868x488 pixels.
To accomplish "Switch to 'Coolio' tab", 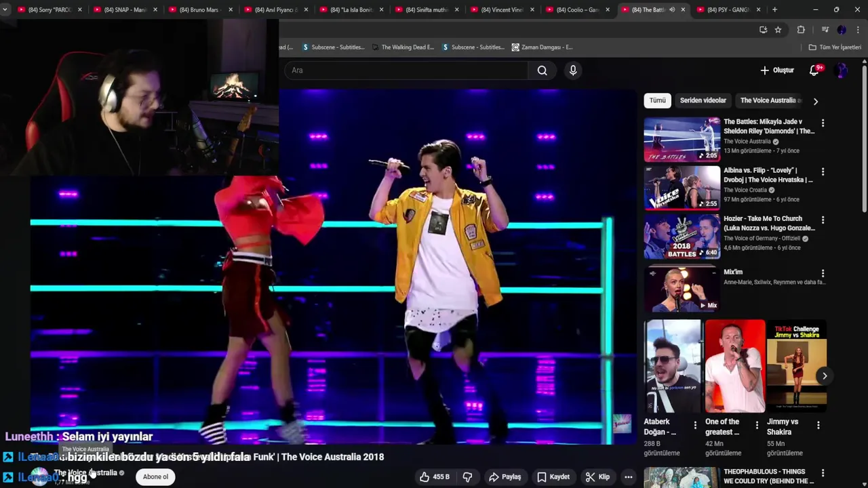I will coord(577,9).
